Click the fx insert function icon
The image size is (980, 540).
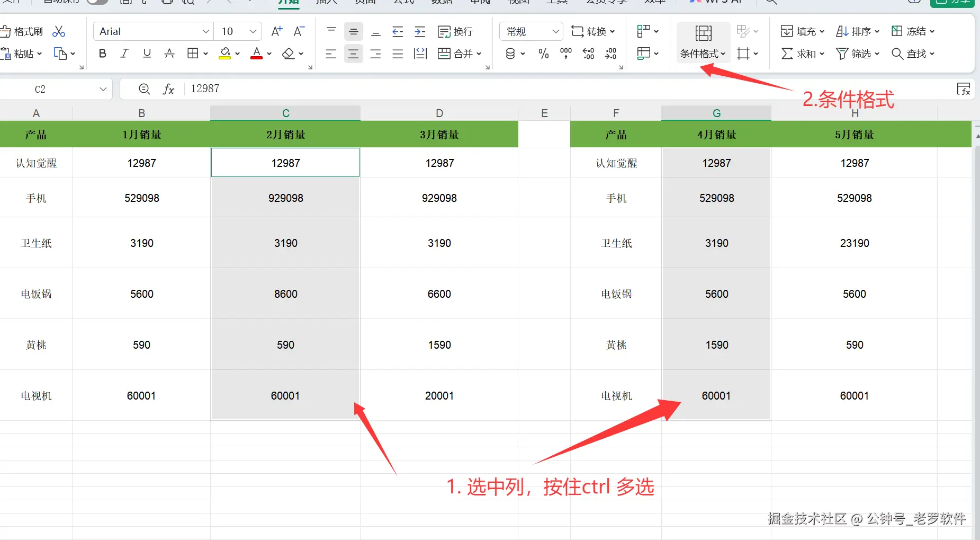click(x=168, y=89)
